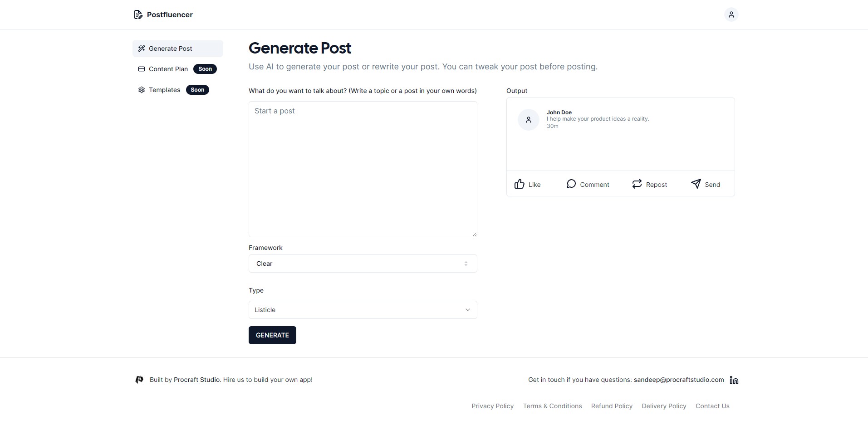
Task: Expand the Type dropdown showing Listicle
Action: 363,310
